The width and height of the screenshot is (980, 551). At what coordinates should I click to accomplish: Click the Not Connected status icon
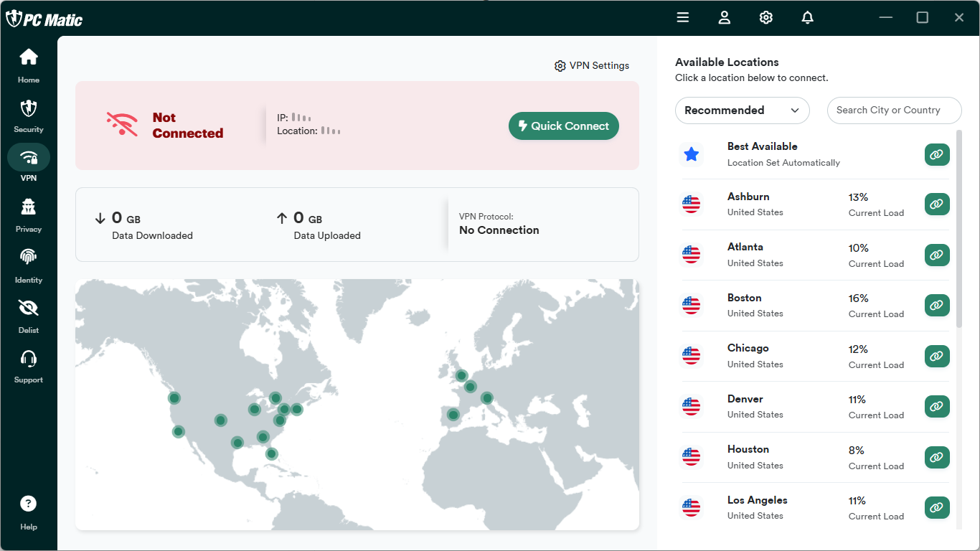click(122, 124)
